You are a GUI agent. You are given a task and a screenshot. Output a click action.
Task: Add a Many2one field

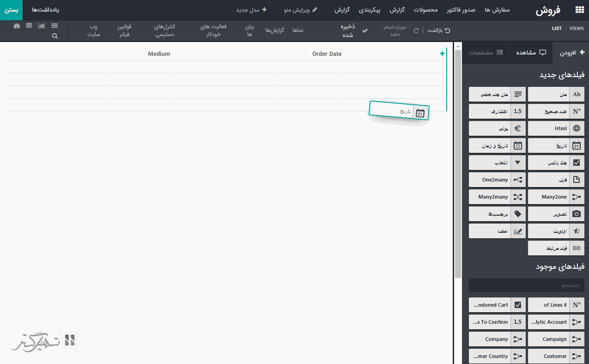coord(556,197)
